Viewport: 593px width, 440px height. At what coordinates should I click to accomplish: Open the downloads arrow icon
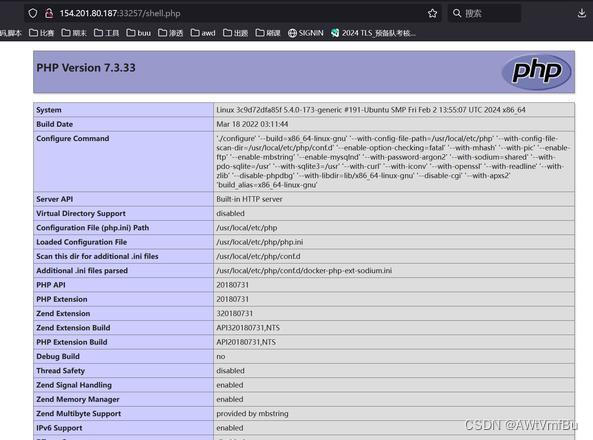[x=582, y=14]
